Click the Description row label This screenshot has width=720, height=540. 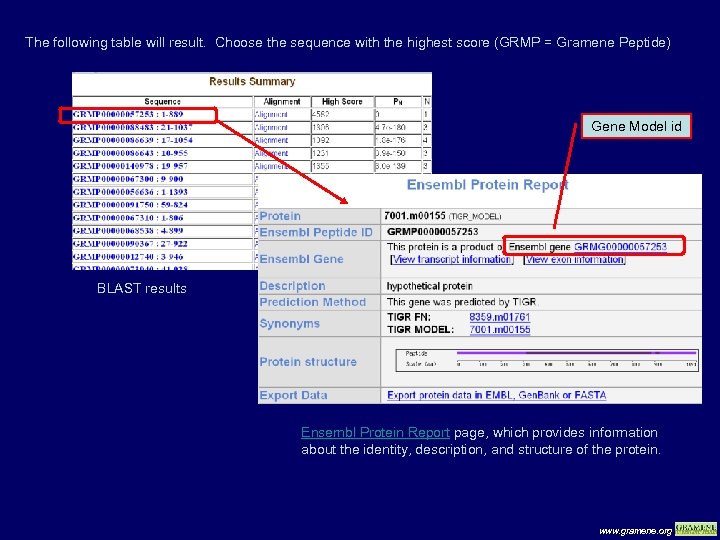click(292, 286)
